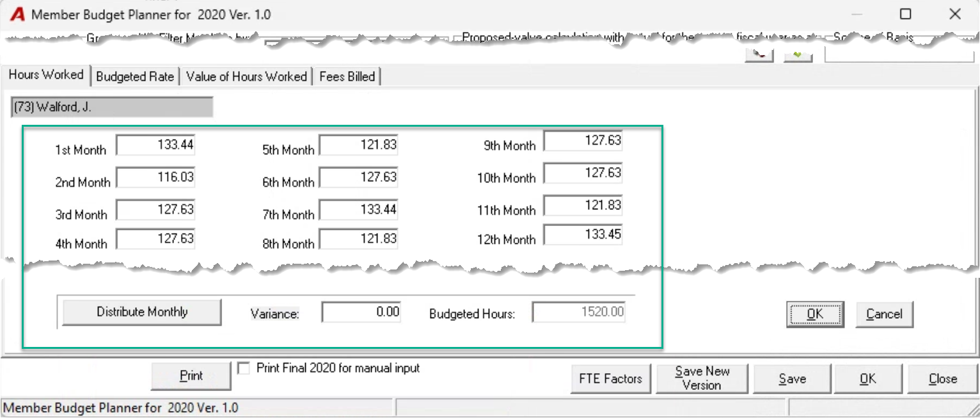Cancel the monthly hours edit
This screenshot has width=980, height=418.
coord(884,314)
